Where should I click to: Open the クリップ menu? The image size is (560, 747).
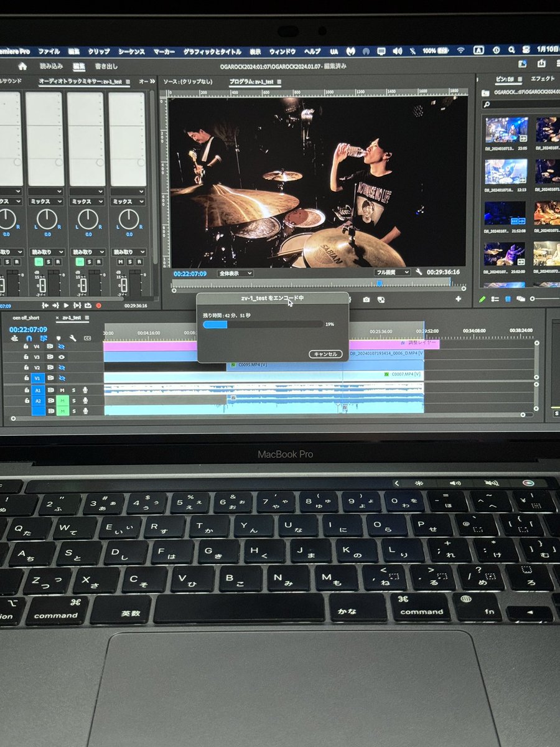coord(99,51)
